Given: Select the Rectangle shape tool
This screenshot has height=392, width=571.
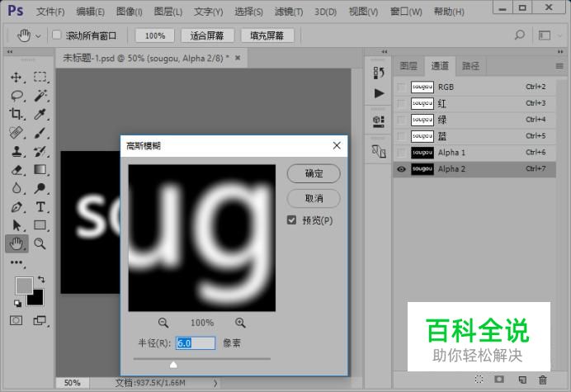Looking at the screenshot, I should click(40, 225).
